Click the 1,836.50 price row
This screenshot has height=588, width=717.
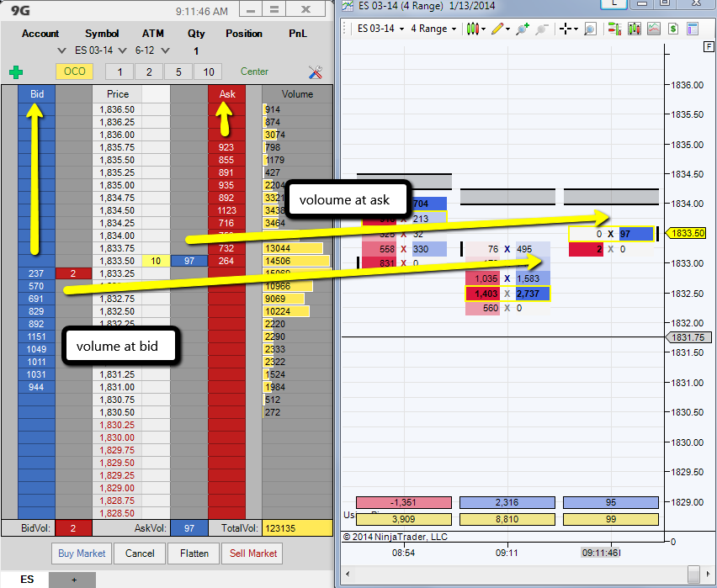pyautogui.click(x=117, y=109)
